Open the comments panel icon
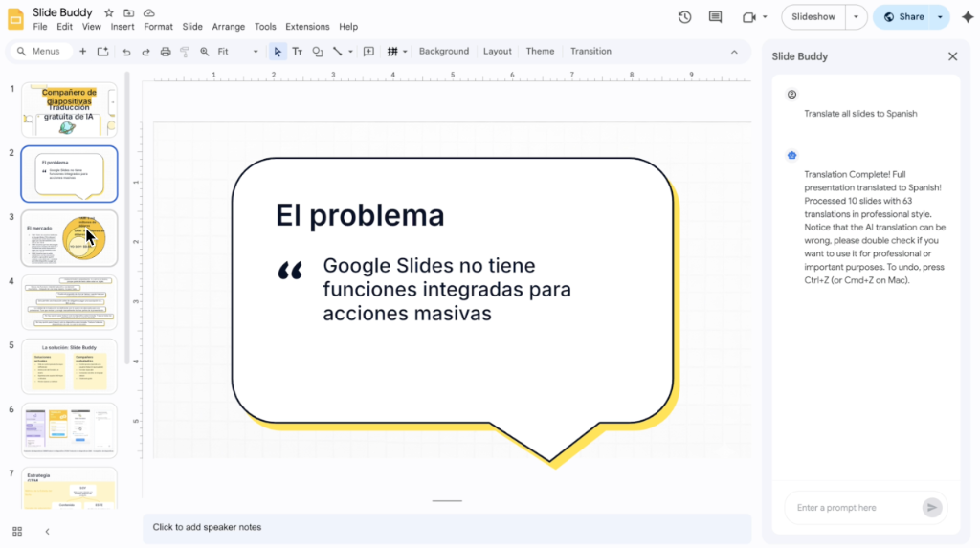 (715, 17)
